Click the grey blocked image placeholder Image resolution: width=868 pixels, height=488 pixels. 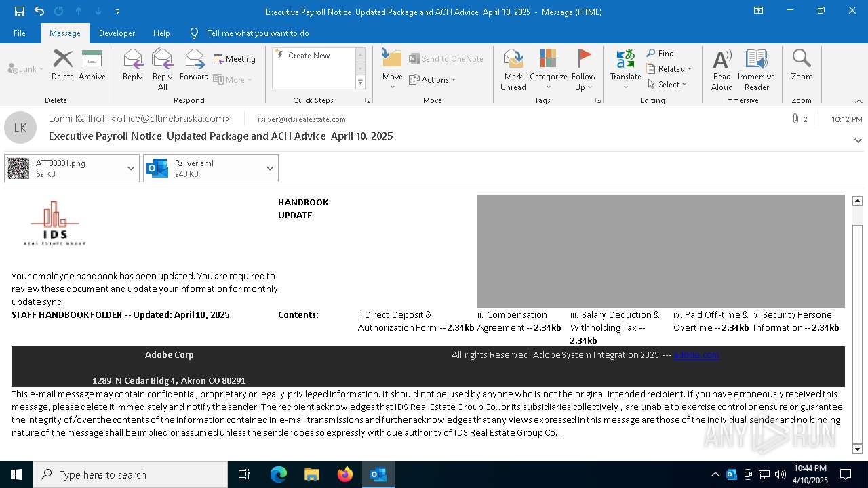[x=661, y=251]
